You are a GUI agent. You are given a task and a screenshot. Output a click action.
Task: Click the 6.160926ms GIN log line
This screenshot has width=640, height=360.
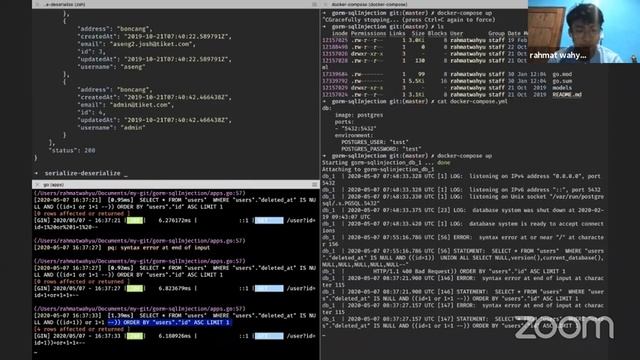[x=175, y=336]
